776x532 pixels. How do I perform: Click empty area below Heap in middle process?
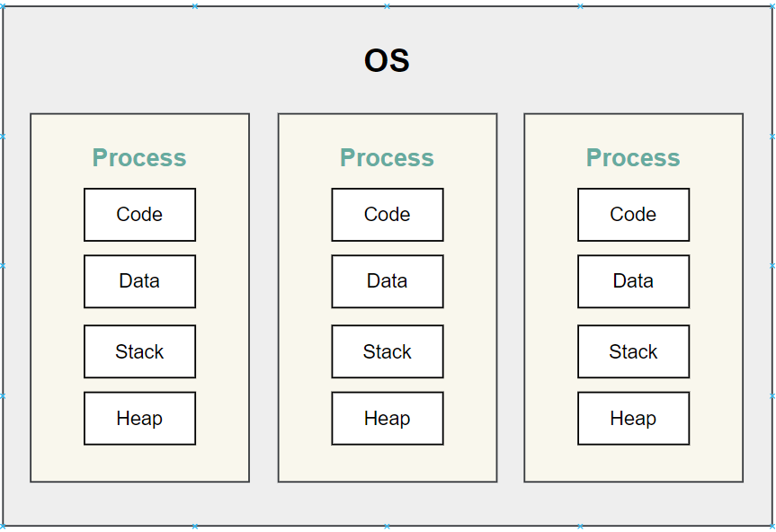point(388,463)
